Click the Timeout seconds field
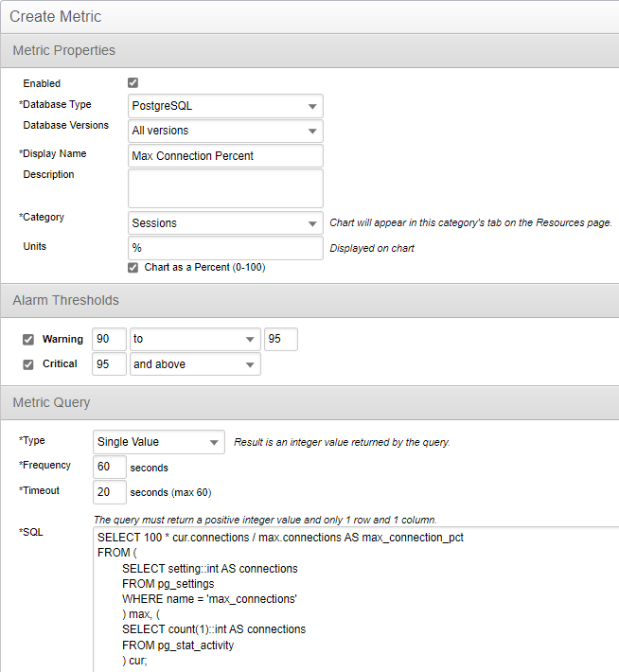Viewport: 619px width, 672px height. pyautogui.click(x=110, y=492)
